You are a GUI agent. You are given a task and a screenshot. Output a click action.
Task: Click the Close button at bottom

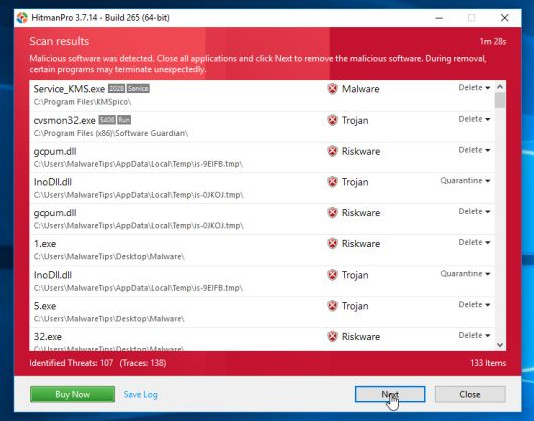tap(470, 394)
